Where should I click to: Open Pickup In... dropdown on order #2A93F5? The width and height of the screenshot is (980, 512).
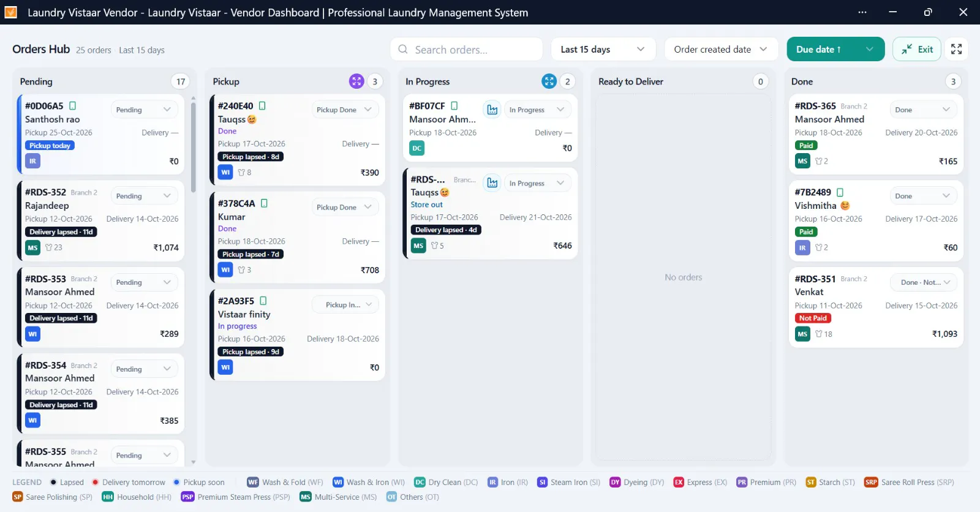click(345, 304)
